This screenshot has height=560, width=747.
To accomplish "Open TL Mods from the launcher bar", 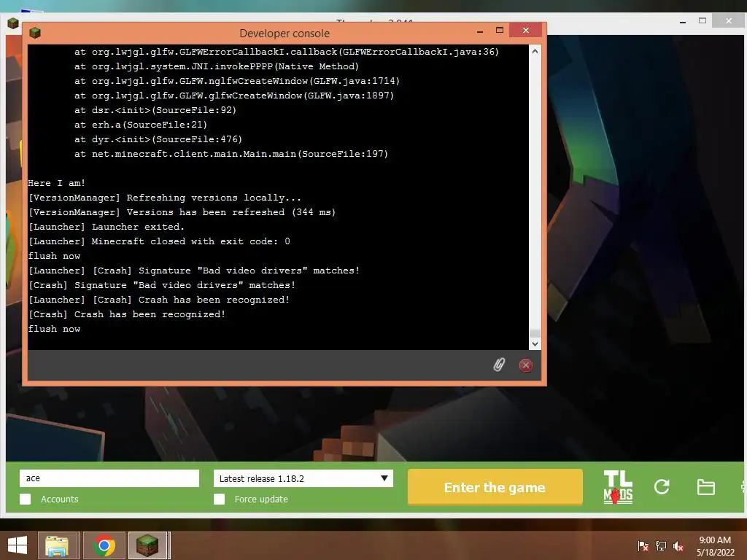I will 618,487.
